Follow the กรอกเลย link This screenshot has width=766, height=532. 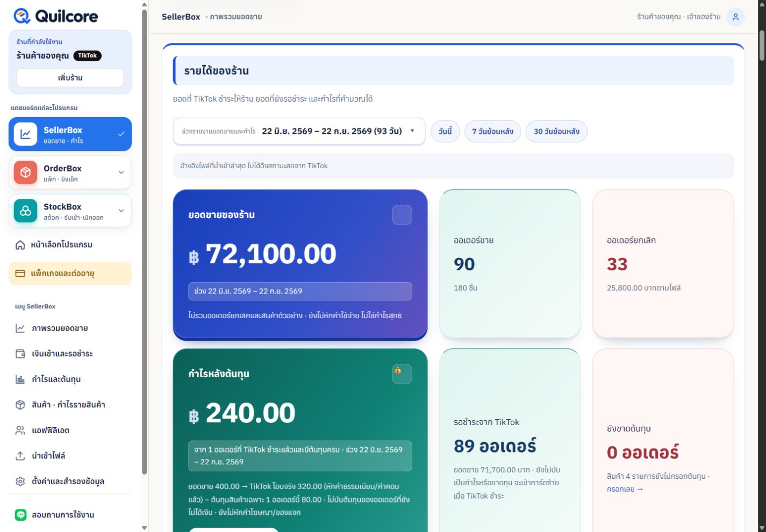(625, 489)
